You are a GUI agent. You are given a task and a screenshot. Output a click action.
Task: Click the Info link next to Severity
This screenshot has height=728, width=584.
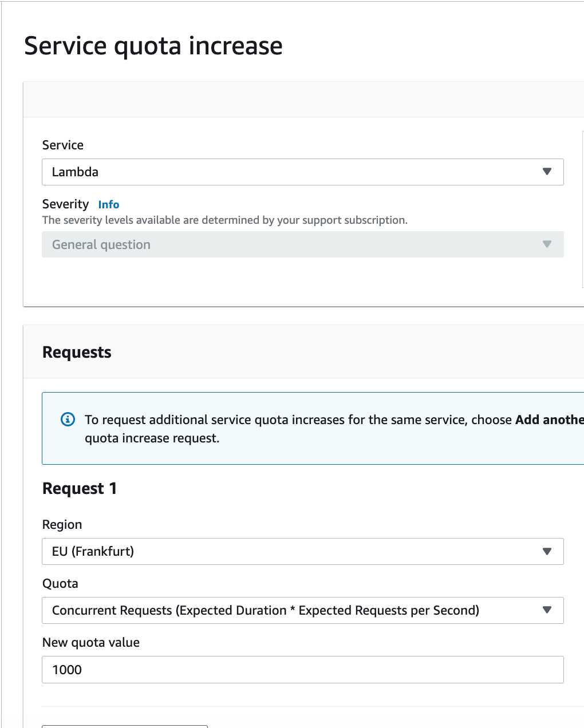[109, 204]
